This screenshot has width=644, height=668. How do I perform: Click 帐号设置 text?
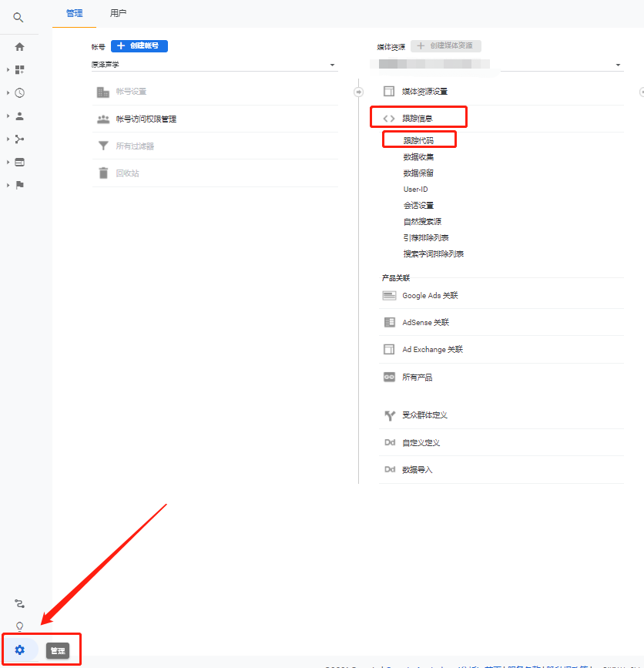click(x=131, y=92)
